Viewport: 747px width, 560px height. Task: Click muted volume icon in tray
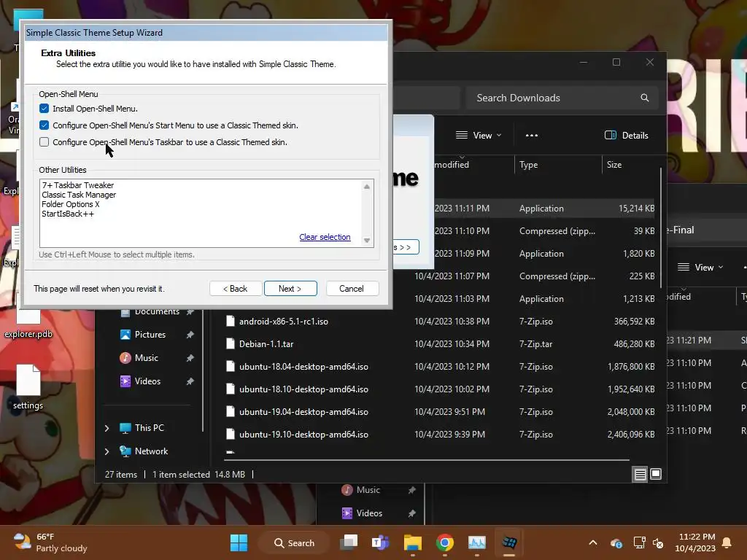click(659, 542)
